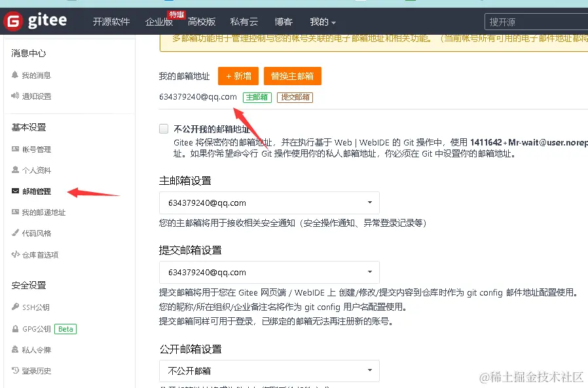This screenshot has height=388, width=588.
Task: Click the red 特惠 badge on 企业版
Action: pos(177,14)
